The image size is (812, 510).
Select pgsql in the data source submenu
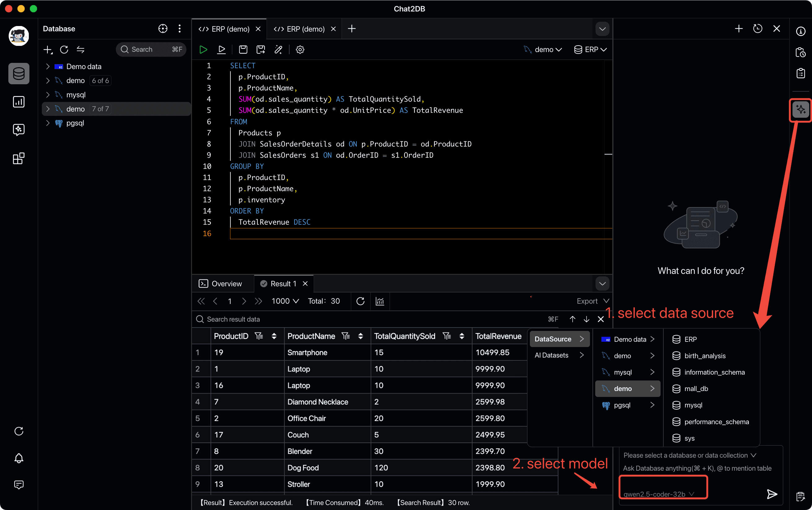click(x=628, y=405)
